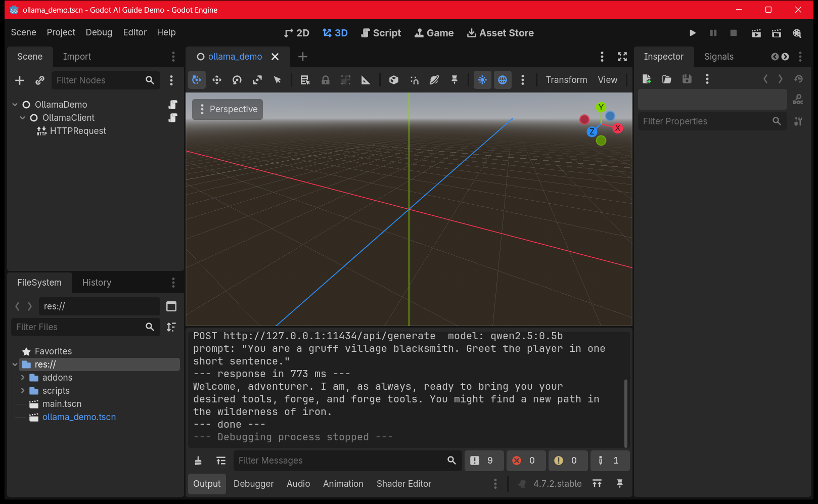818x504 pixels.
Task: Toggle warning messages filter with yellow icon
Action: (568, 461)
